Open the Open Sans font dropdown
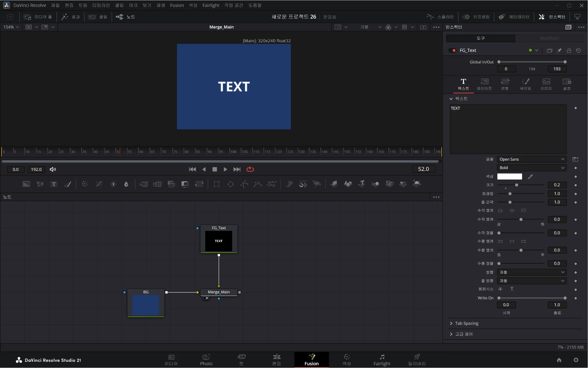The width and height of the screenshot is (588, 368). click(532, 159)
